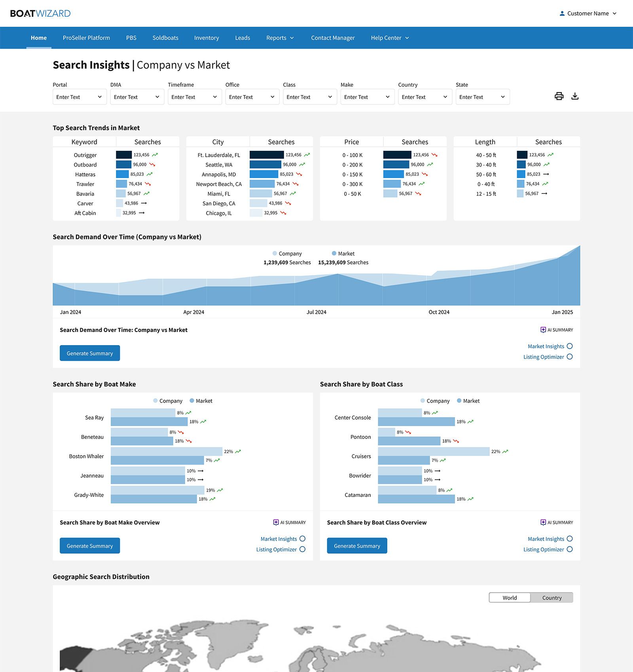Open AI Summary for Search Demand Over Time
The width and height of the screenshot is (633, 672).
[x=556, y=329]
